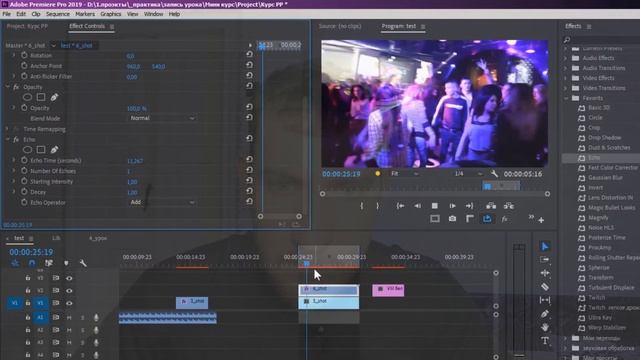
Task: Open Echo Operator Add dropdown
Action: (x=162, y=202)
